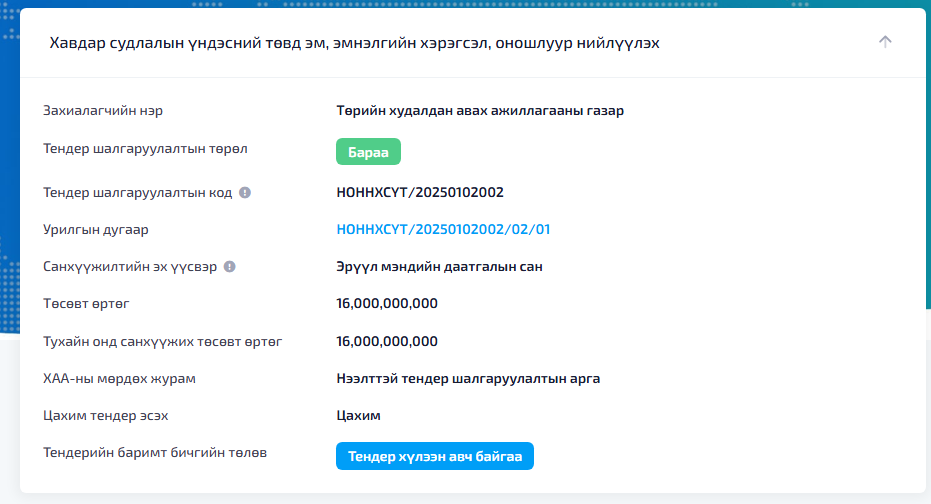The width and height of the screenshot is (931, 504).
Task: Click the Тендер хүлээн авч байгаа status badge
Action: tap(435, 457)
